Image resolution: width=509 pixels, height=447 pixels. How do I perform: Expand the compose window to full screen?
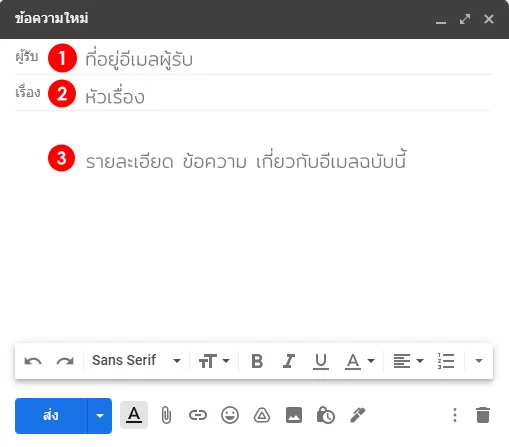[465, 19]
